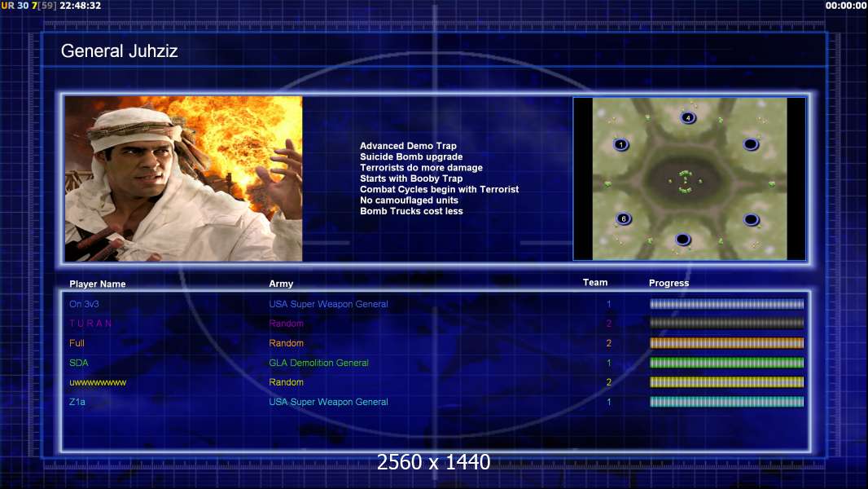Image resolution: width=868 pixels, height=489 pixels.
Task: Click the Terrorists do more damage line
Action: [421, 167]
